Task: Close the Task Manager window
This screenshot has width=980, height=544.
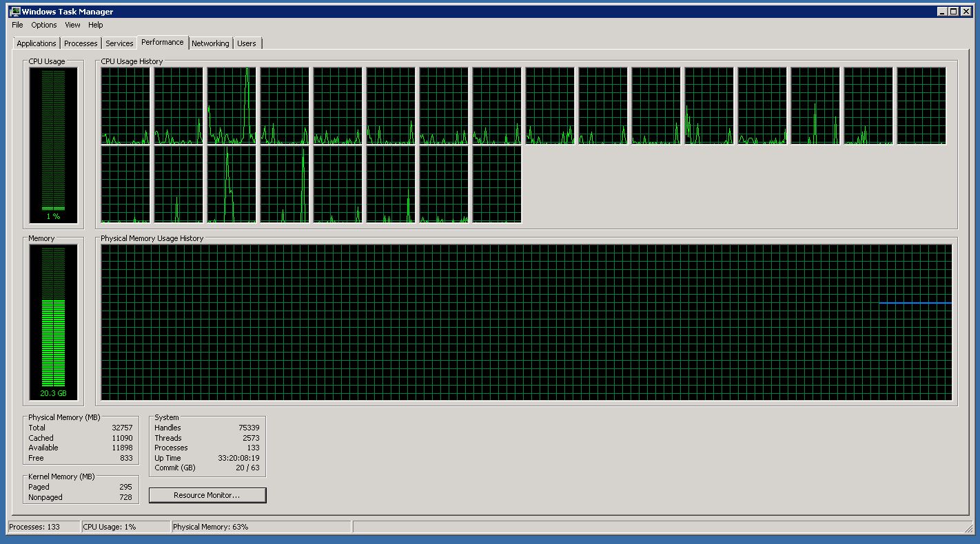Action: tap(966, 11)
